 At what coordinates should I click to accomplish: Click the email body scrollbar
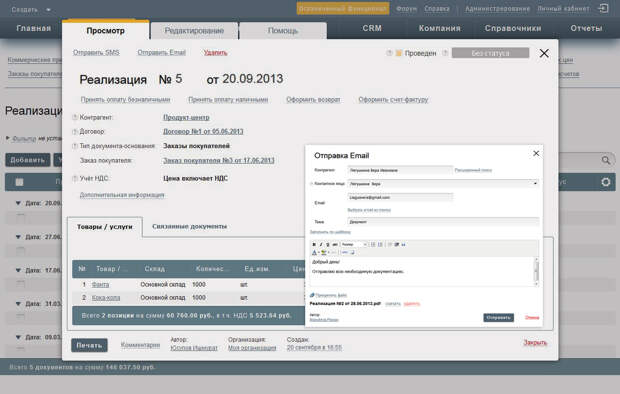point(536,271)
